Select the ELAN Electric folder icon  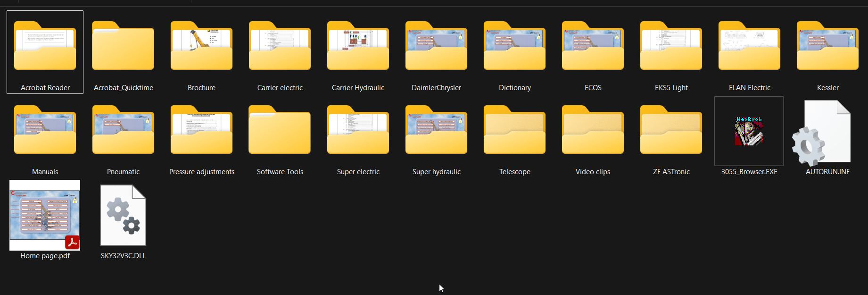750,46
